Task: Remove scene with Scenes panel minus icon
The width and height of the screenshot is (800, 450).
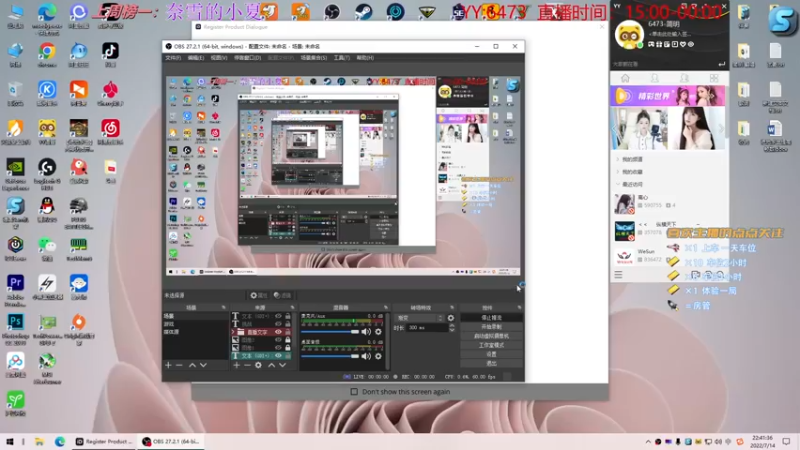Action: (179, 365)
